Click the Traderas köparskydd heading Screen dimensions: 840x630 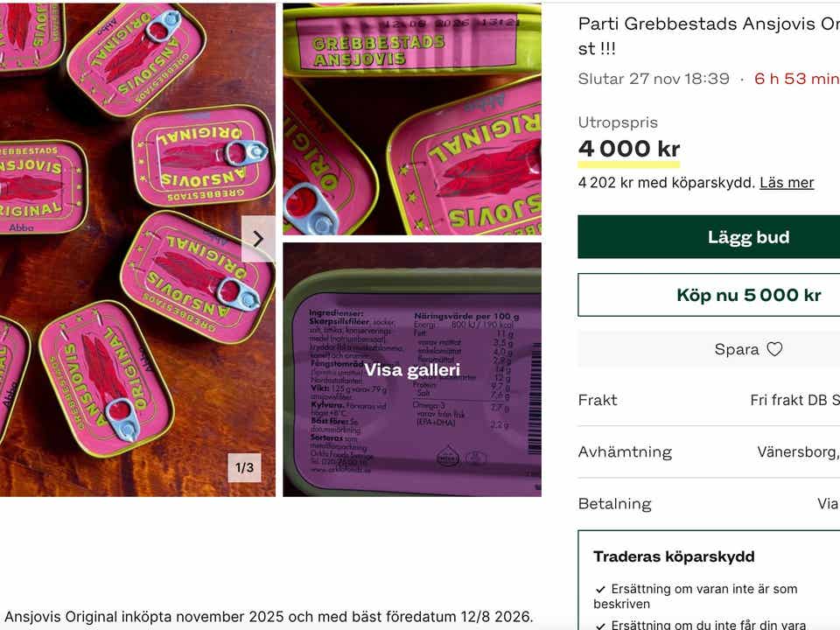(x=674, y=556)
